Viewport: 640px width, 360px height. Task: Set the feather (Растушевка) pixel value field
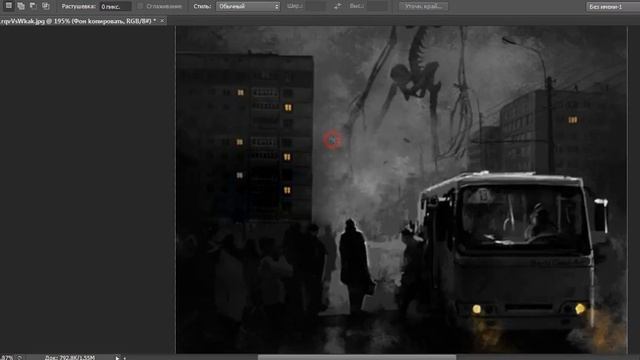pos(115,7)
